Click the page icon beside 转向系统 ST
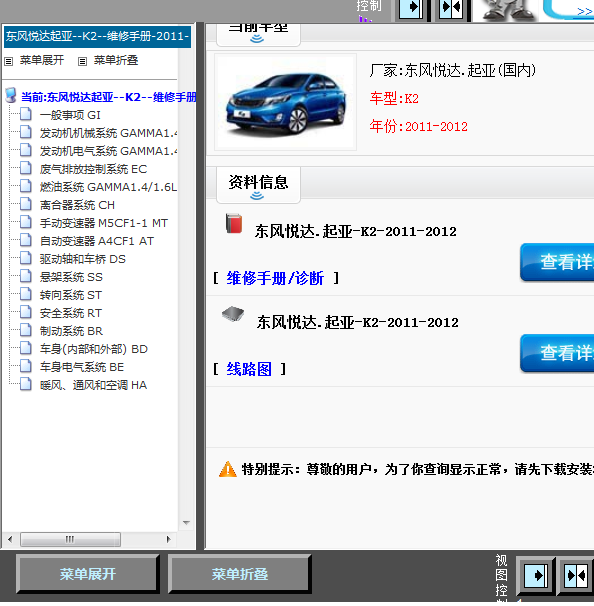 26,294
